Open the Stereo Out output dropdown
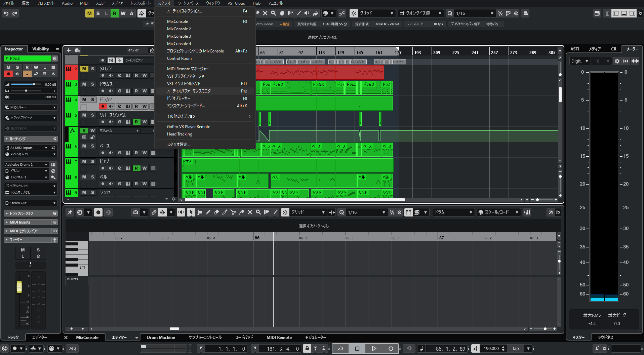644x355 pixels. 30,203
